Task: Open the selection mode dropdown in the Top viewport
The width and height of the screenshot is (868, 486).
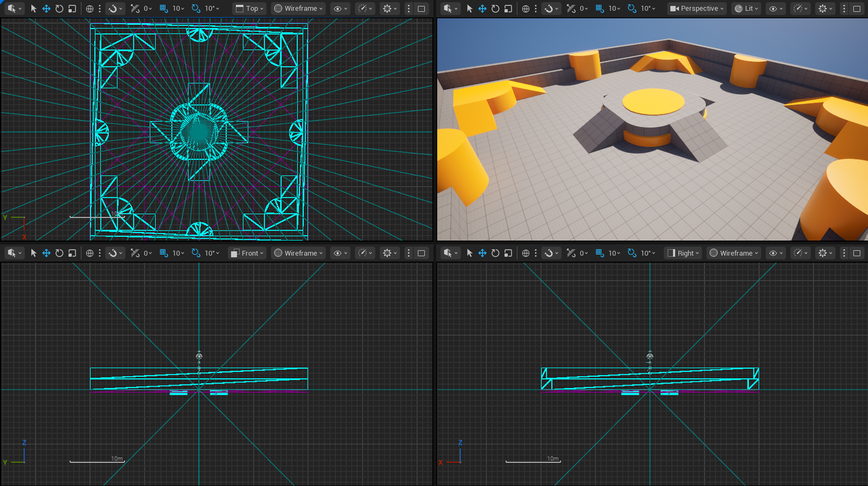Action: click(13, 9)
